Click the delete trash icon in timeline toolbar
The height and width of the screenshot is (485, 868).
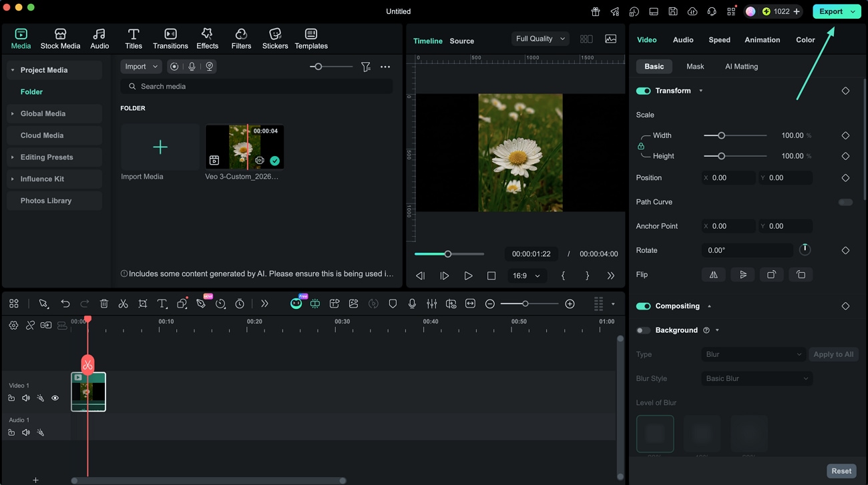tap(104, 304)
